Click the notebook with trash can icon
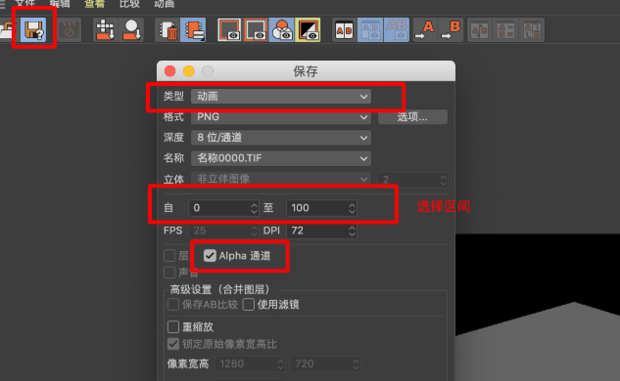Image resolution: width=620 pixels, height=381 pixels. (167, 30)
